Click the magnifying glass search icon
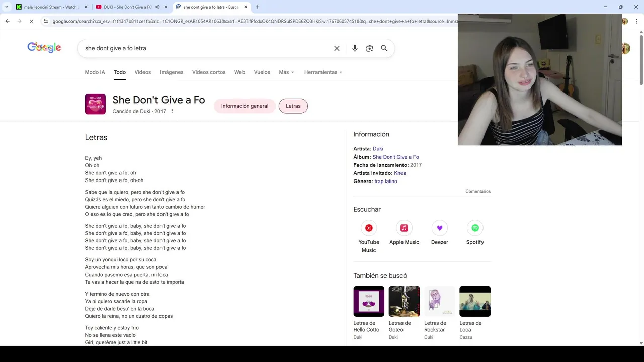The height and width of the screenshot is (362, 644). click(x=384, y=48)
